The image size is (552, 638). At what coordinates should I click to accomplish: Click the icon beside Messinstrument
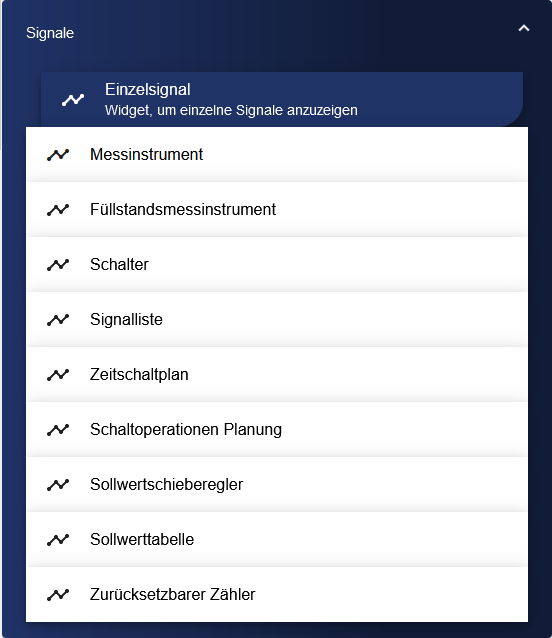(x=58, y=155)
